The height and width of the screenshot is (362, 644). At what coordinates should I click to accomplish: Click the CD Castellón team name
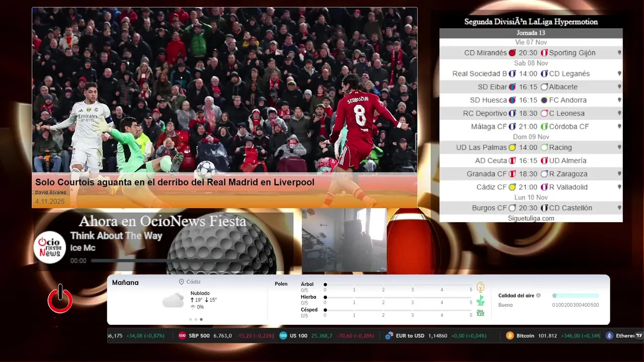[x=571, y=208]
